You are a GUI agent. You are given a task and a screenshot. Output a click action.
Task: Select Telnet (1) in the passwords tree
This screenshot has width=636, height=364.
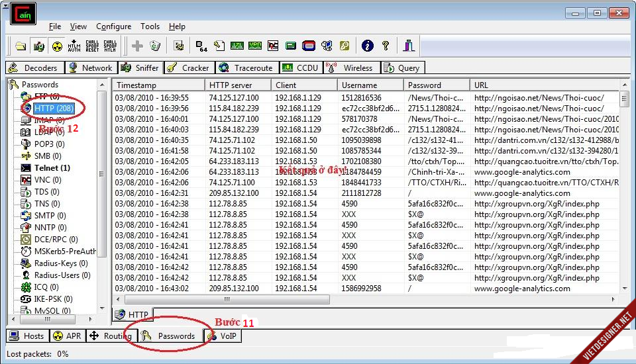pos(52,168)
